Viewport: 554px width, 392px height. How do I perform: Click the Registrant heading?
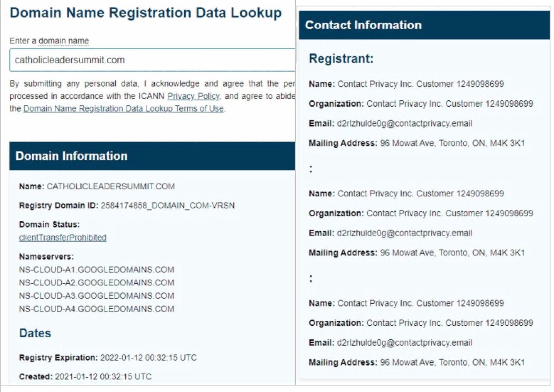tap(341, 59)
